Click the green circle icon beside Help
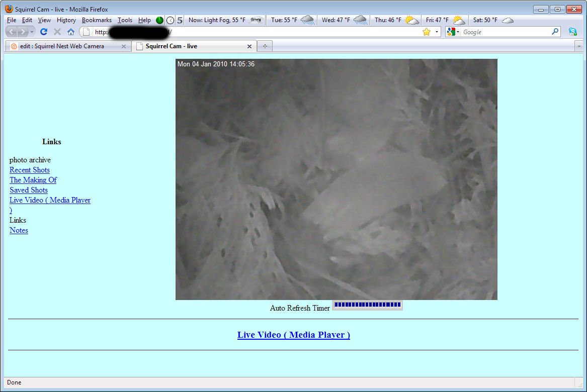 [x=160, y=20]
